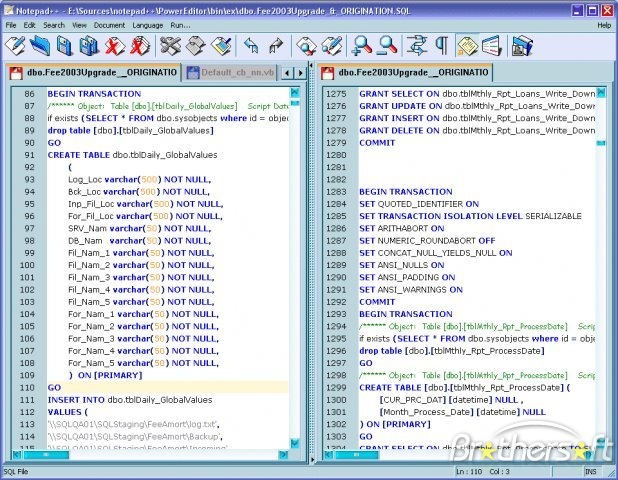Click 'COMMIT' on line 1279
This screenshot has width=618, height=480.
pos(377,143)
